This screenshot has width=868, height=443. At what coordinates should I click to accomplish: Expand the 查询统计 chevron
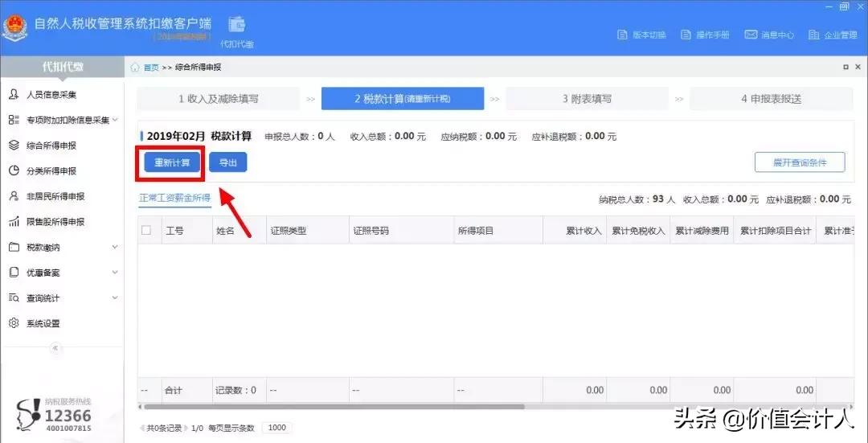[115, 298]
